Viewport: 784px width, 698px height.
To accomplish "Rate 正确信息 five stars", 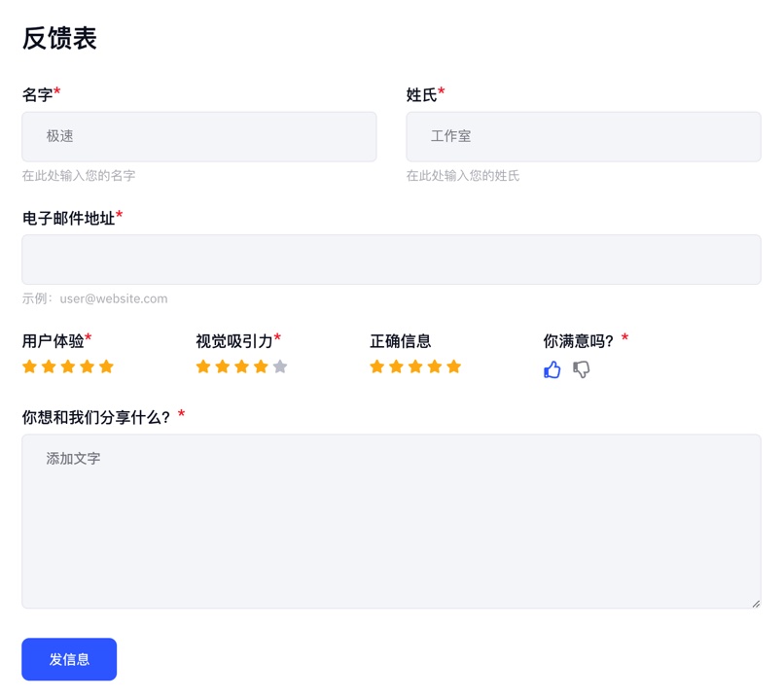I will click(454, 366).
